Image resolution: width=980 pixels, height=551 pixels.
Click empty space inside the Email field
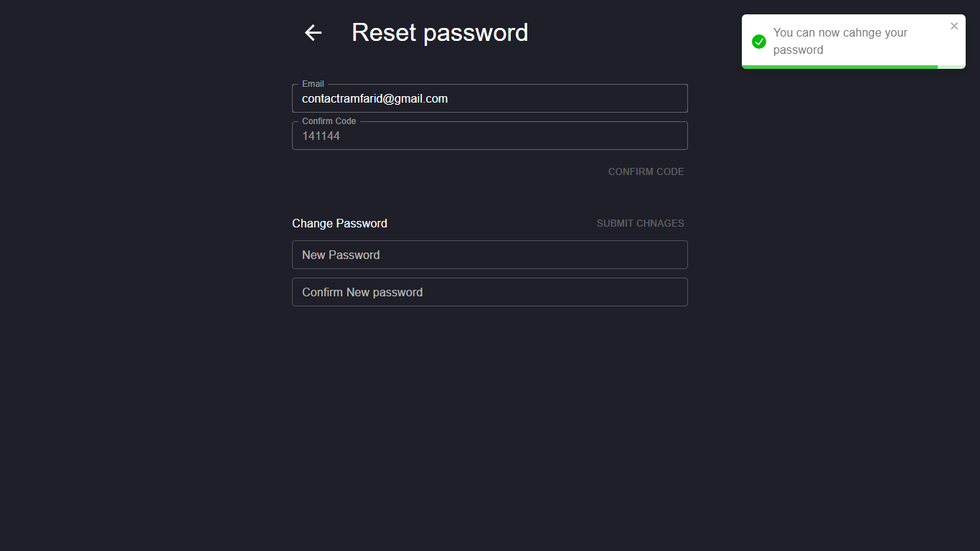[574, 99]
